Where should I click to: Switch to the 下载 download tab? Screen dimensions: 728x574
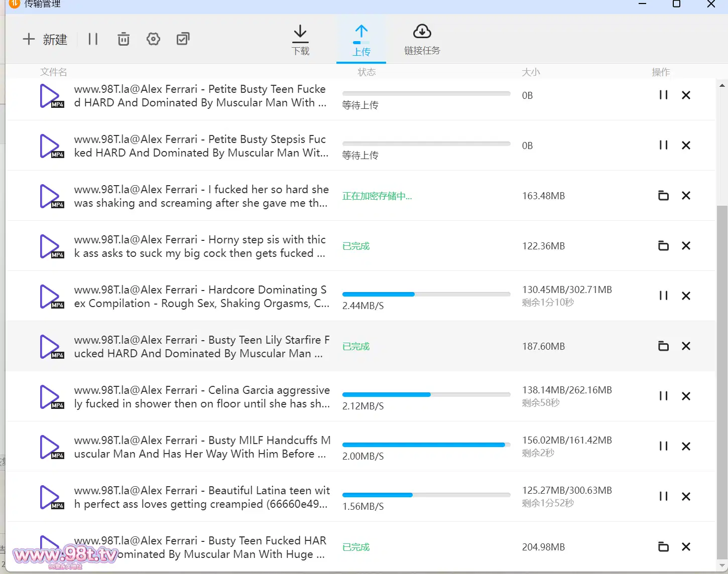(x=300, y=40)
